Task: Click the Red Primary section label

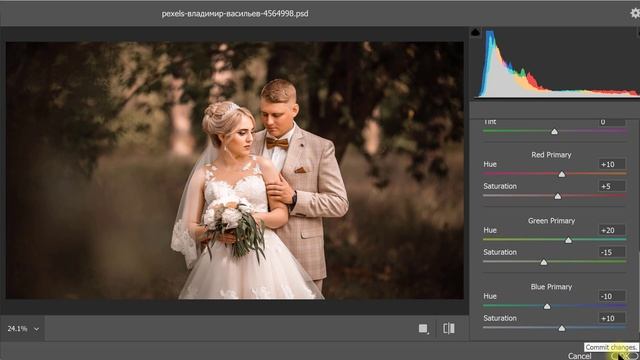Action: click(551, 155)
